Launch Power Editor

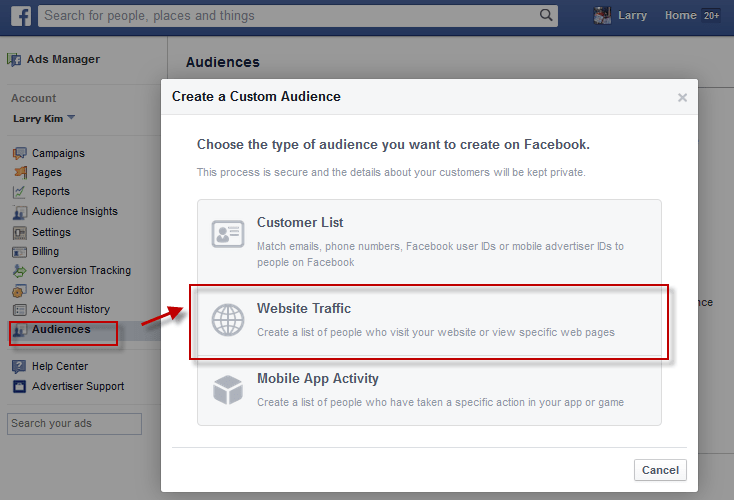(x=63, y=290)
